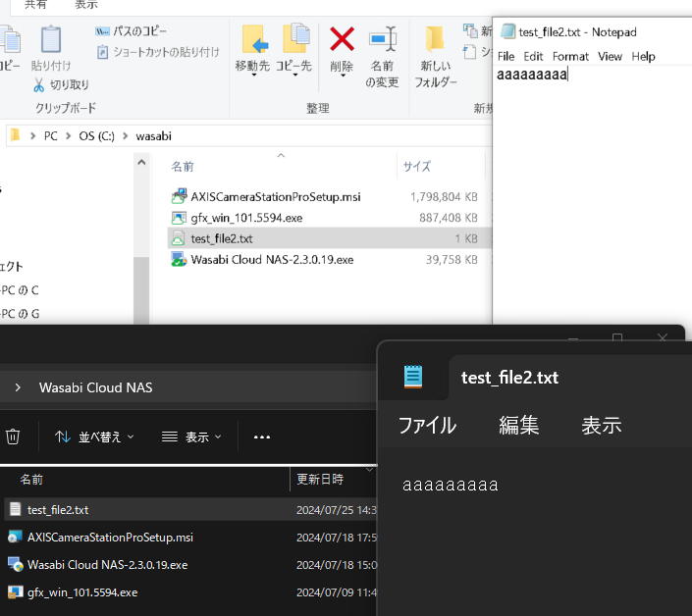This screenshot has height=616, width=692.
Task: Open the Copy to (コピー先) folder icon
Action: [295, 38]
